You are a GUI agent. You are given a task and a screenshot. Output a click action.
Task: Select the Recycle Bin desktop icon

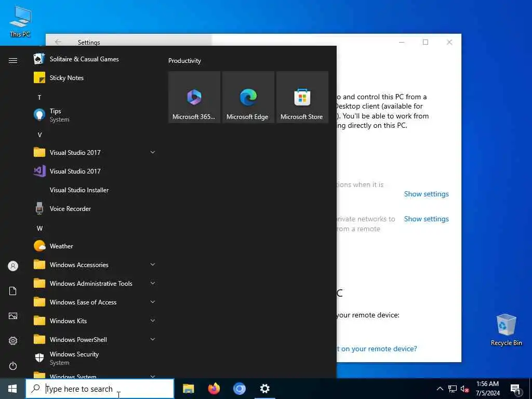[x=506, y=330]
